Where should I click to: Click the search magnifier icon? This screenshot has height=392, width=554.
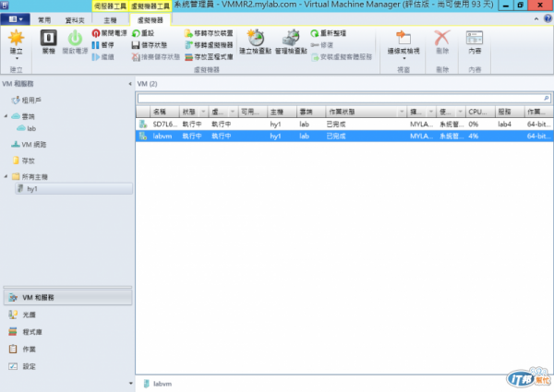click(x=547, y=98)
